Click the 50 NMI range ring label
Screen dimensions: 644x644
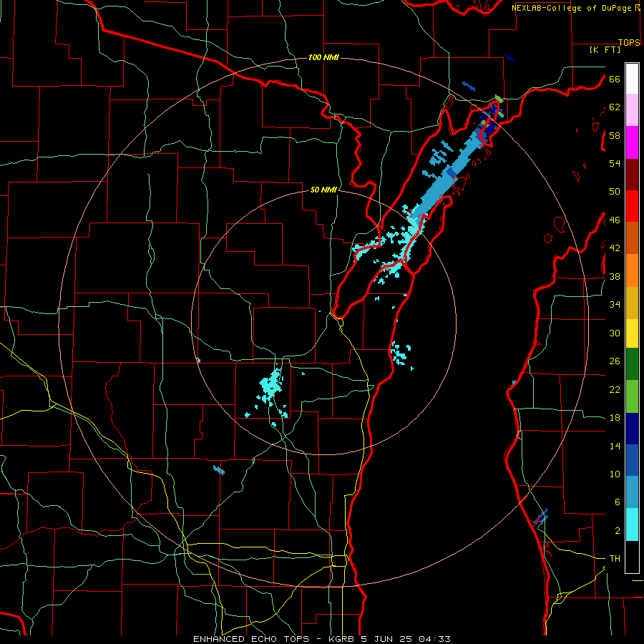pos(323,190)
